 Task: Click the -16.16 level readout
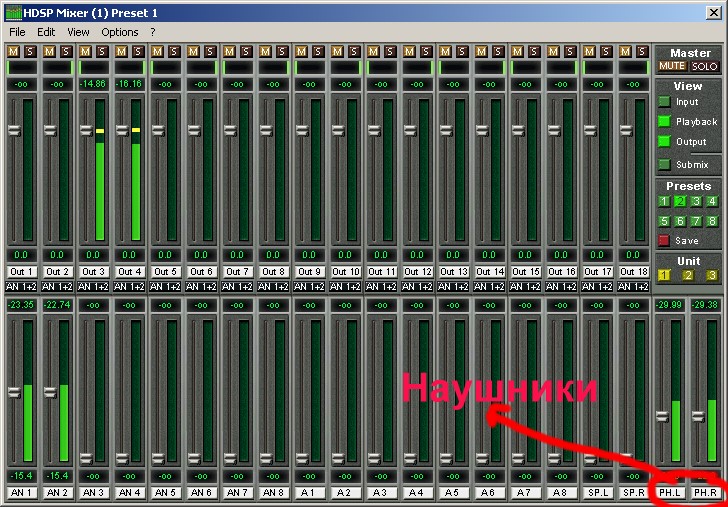point(129,84)
